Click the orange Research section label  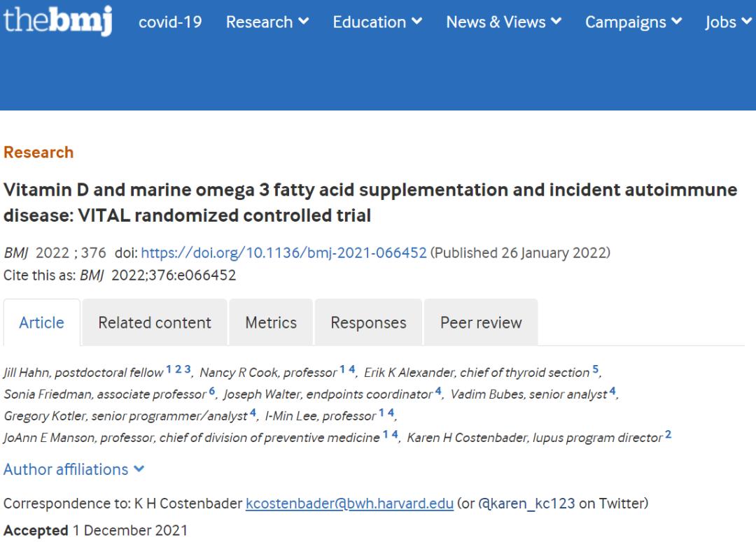tap(38, 152)
